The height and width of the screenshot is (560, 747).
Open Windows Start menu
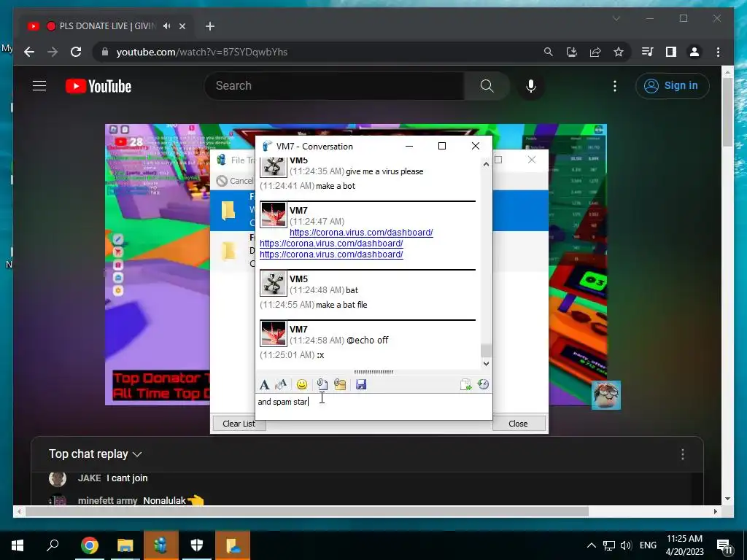(18, 545)
